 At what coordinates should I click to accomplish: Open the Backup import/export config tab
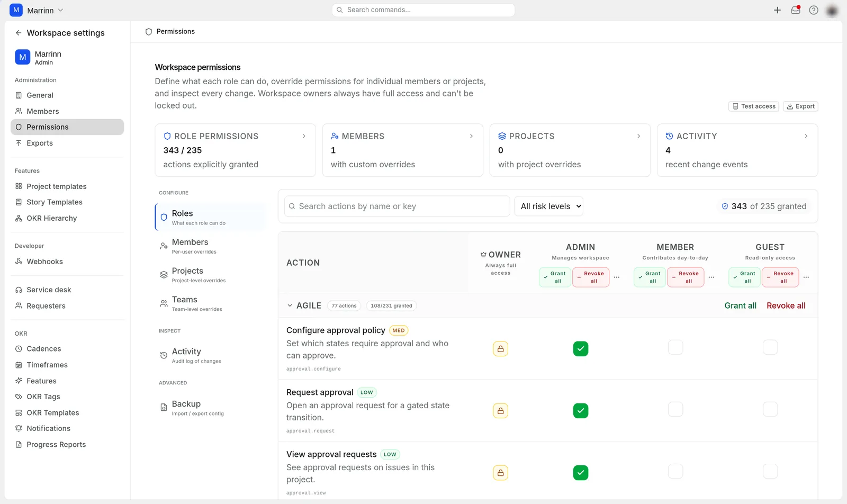(210, 408)
